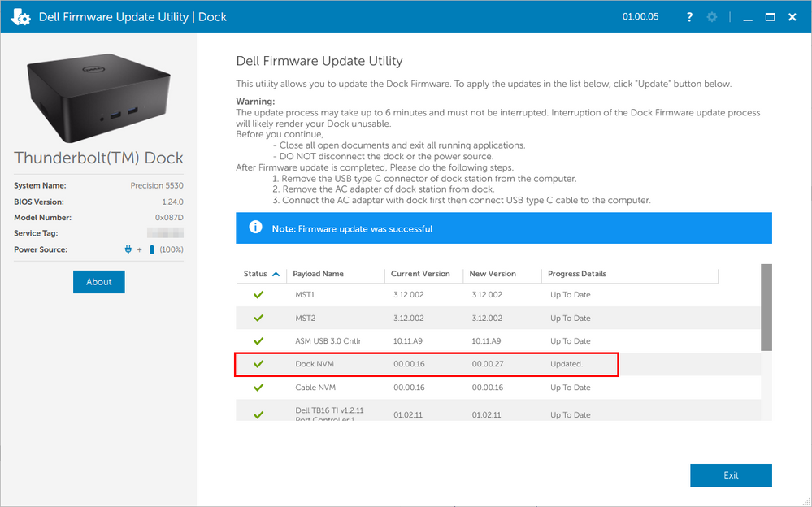Image resolution: width=812 pixels, height=507 pixels.
Task: Select the ASM USB 3.0 Cntlr payload
Action: (x=328, y=340)
